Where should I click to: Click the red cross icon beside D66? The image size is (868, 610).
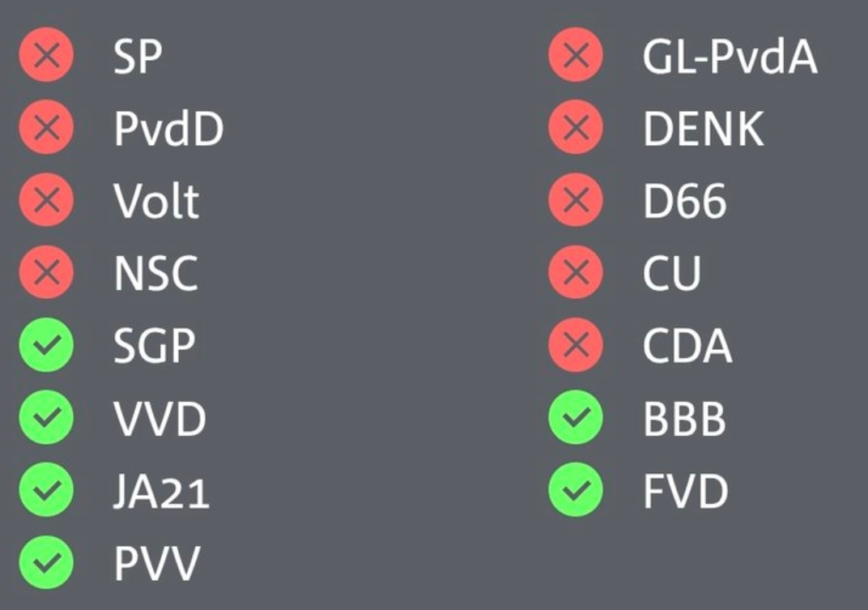(576, 199)
